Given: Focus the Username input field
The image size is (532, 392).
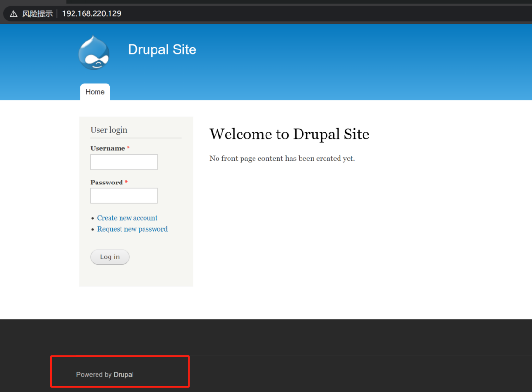Looking at the screenshot, I should coord(124,162).
